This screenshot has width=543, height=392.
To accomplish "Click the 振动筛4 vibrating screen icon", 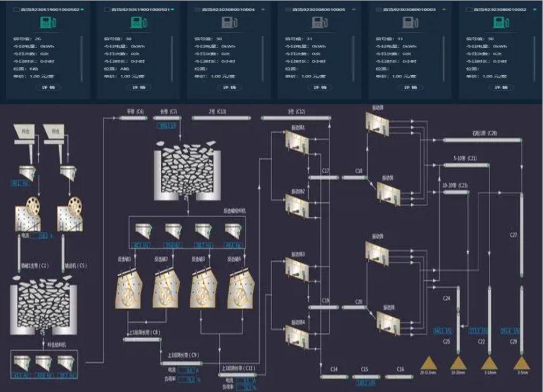I will (297, 337).
